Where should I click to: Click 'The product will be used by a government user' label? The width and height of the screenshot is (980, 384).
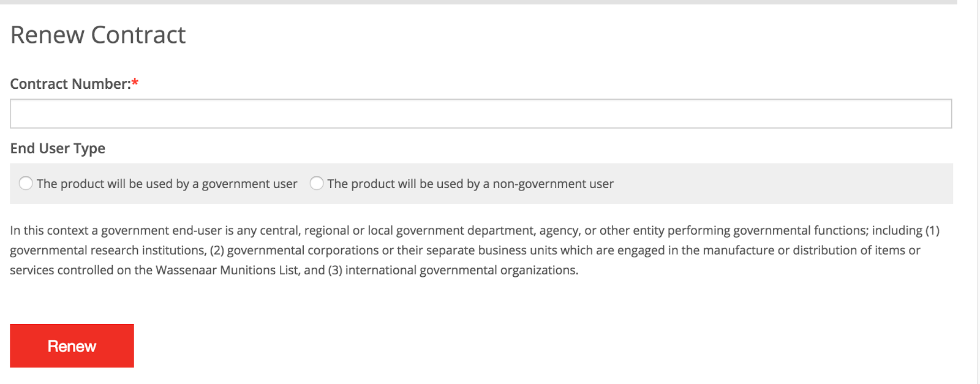pos(167,184)
